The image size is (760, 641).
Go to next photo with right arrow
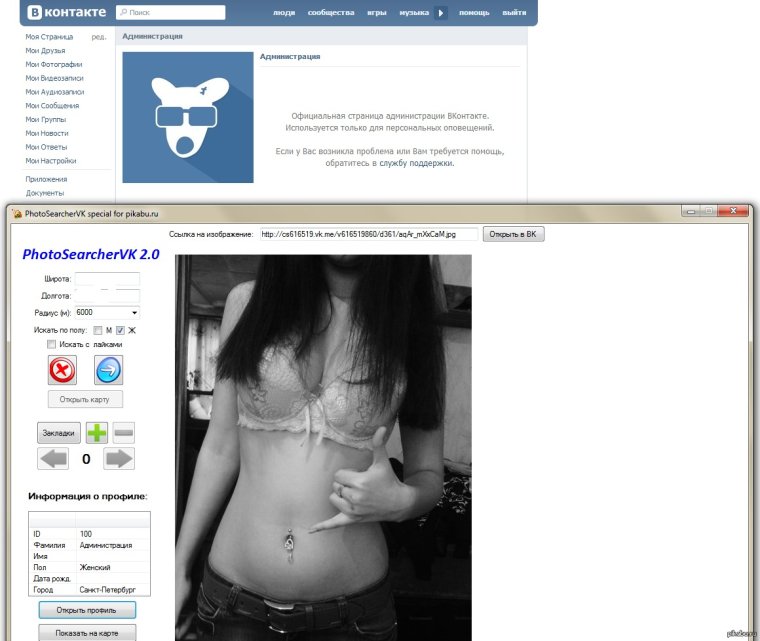coord(119,459)
